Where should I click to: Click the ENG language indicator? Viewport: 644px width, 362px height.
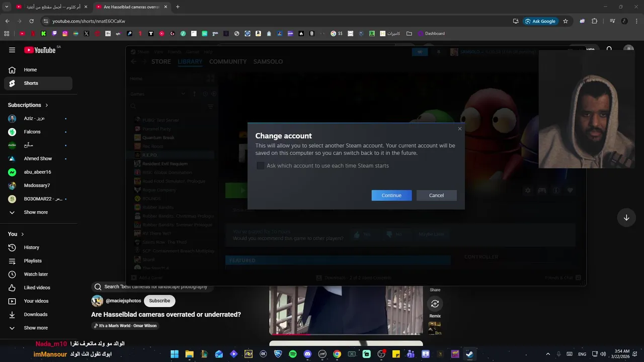582,354
